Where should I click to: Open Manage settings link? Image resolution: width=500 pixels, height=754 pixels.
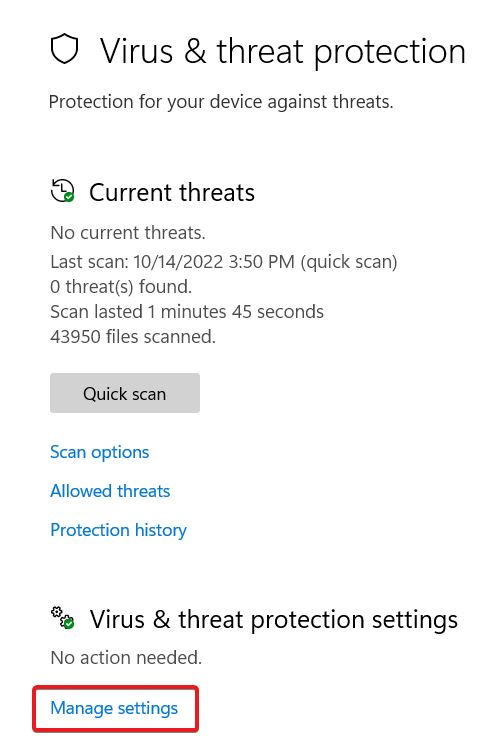tap(114, 708)
